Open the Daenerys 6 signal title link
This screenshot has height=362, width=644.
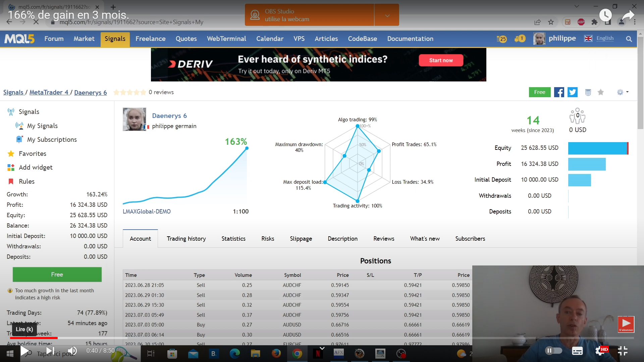click(169, 116)
